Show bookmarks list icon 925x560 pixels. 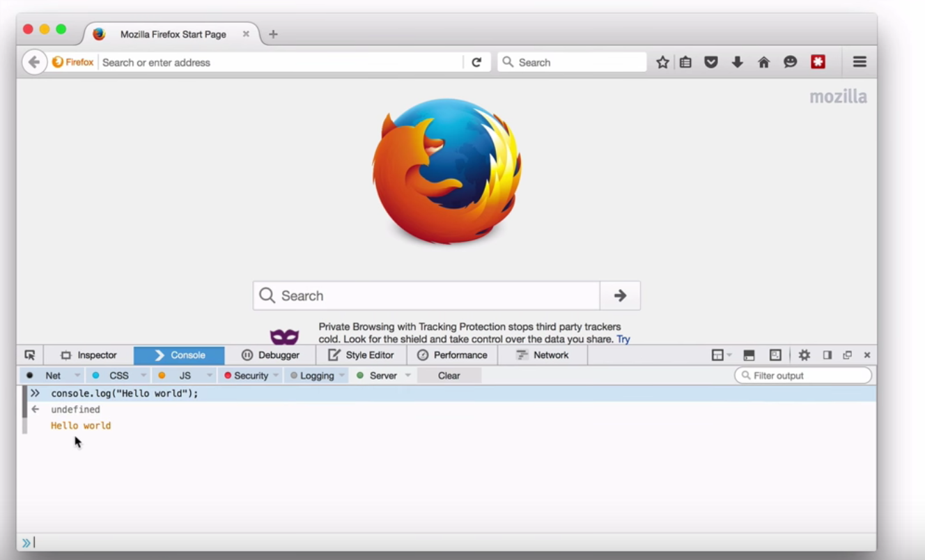pyautogui.click(x=686, y=62)
